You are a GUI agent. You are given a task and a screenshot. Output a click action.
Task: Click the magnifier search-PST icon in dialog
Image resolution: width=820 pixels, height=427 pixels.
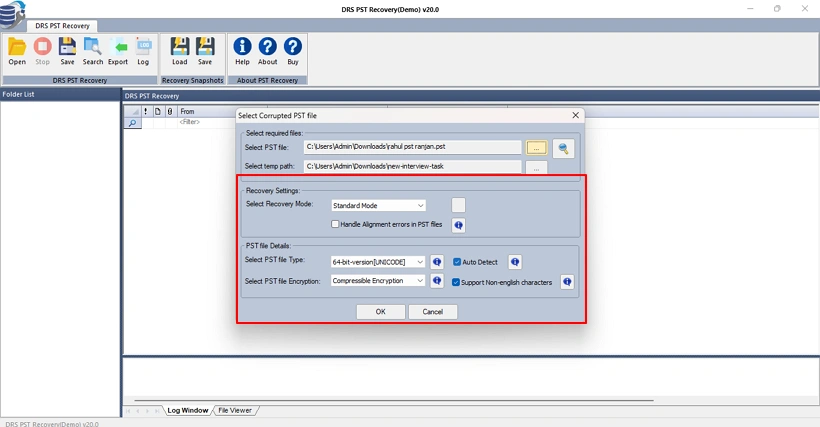pos(563,148)
